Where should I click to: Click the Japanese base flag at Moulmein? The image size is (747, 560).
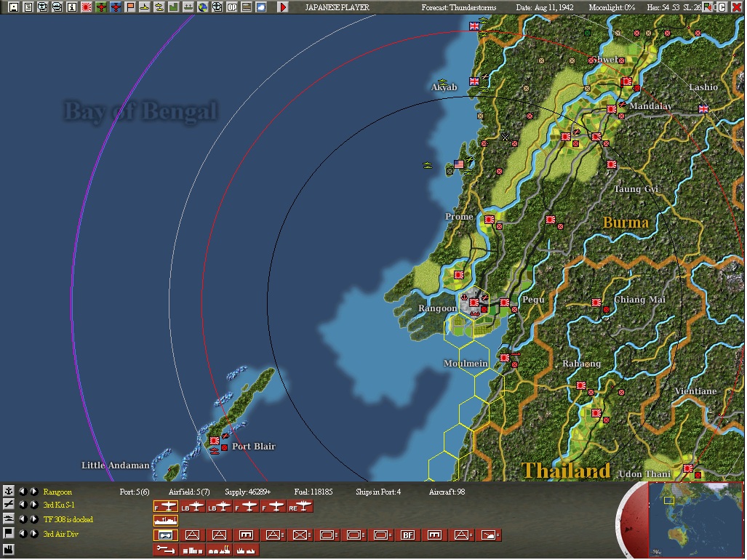point(505,357)
